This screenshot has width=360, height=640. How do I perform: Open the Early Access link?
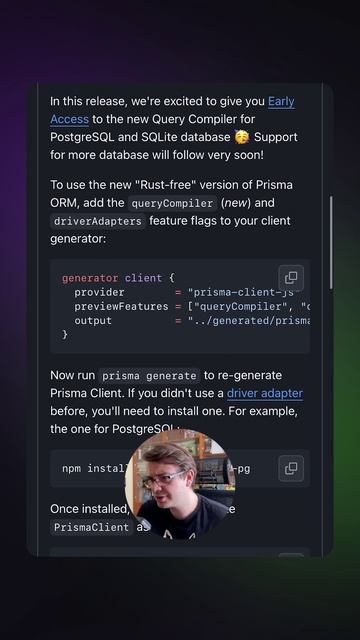(x=172, y=110)
